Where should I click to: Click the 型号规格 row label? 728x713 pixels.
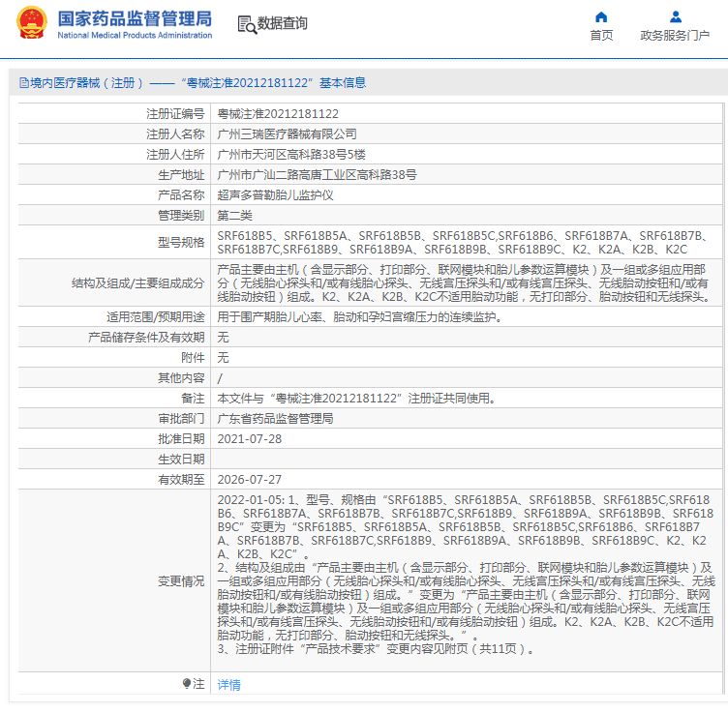point(181,243)
